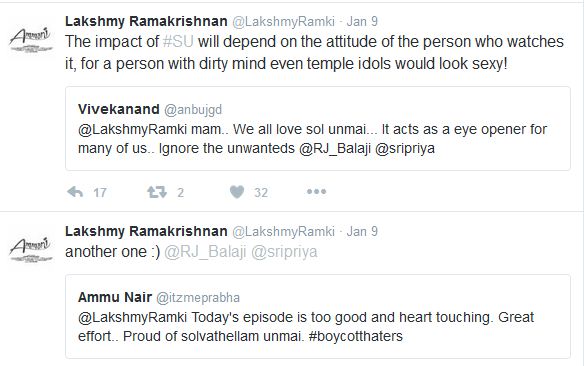Screen dimensions: 584x366
Task: Open the three-dots more menu on first tweet
Action: [316, 192]
